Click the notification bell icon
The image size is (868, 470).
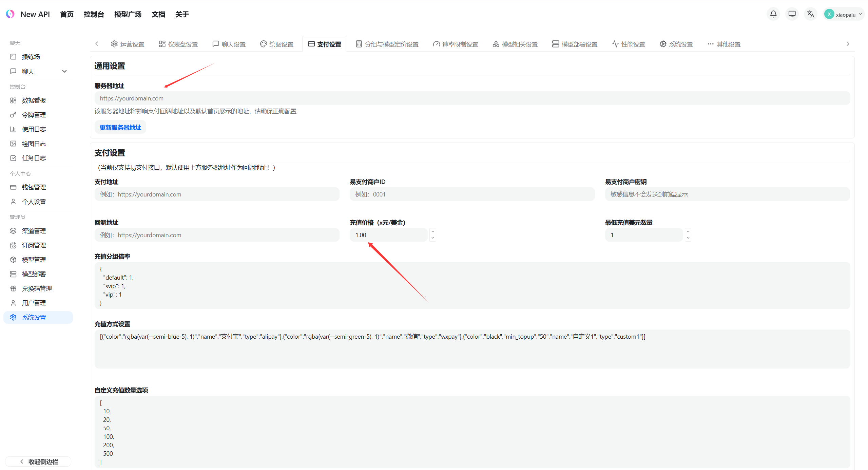(x=773, y=14)
